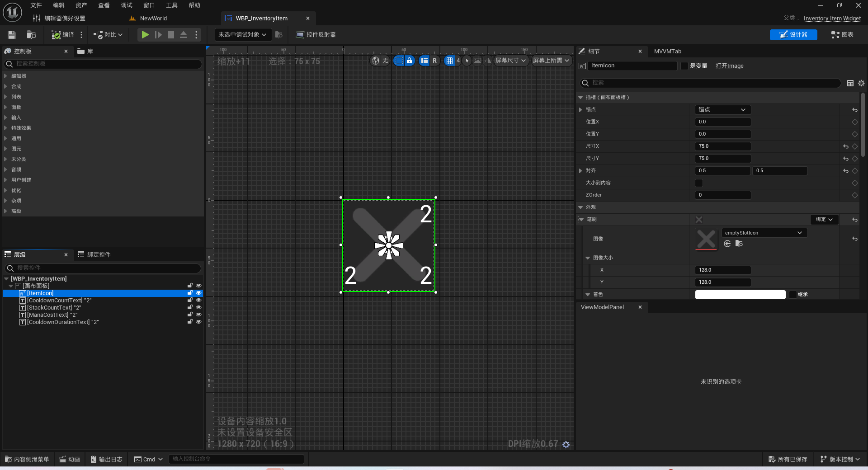Open the 屏幕上所需 dropdown
This screenshot has width=868, height=470.
tap(551, 61)
